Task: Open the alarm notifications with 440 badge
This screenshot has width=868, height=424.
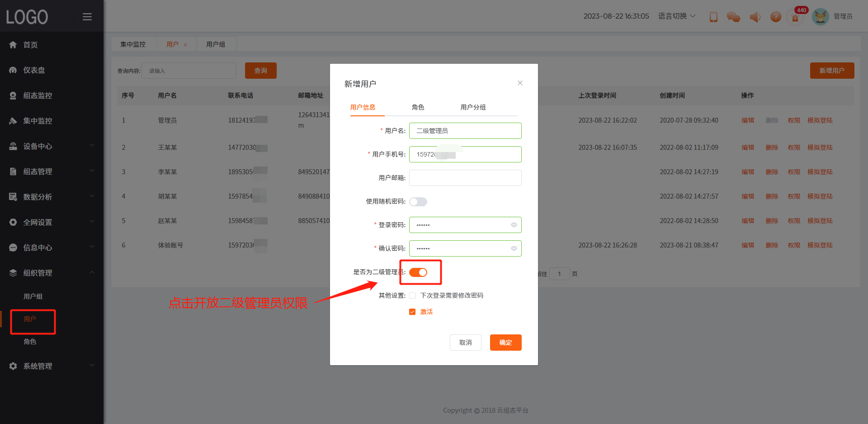Action: (795, 17)
